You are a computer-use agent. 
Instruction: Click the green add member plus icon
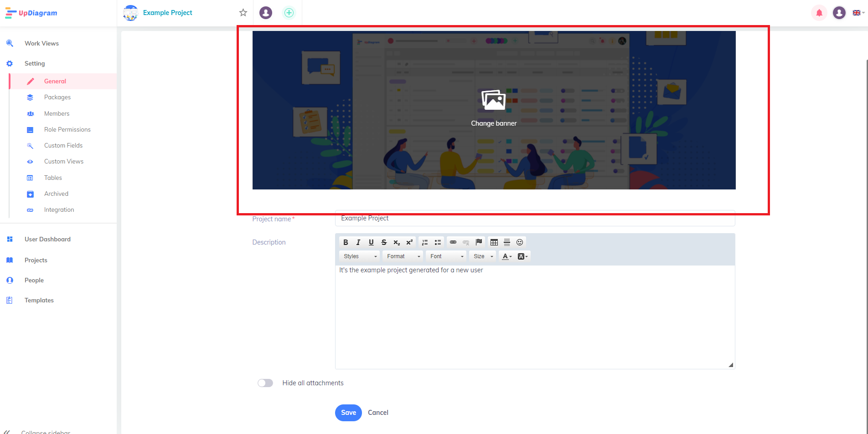point(289,13)
